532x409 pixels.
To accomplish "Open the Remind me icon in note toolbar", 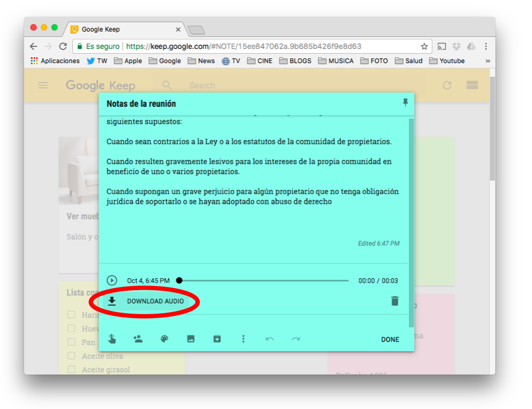I will pos(112,339).
